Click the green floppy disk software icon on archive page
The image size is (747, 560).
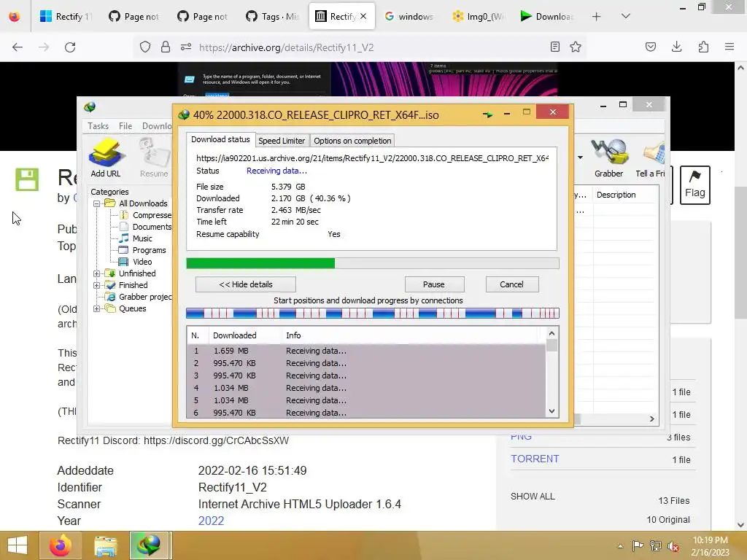pyautogui.click(x=27, y=179)
